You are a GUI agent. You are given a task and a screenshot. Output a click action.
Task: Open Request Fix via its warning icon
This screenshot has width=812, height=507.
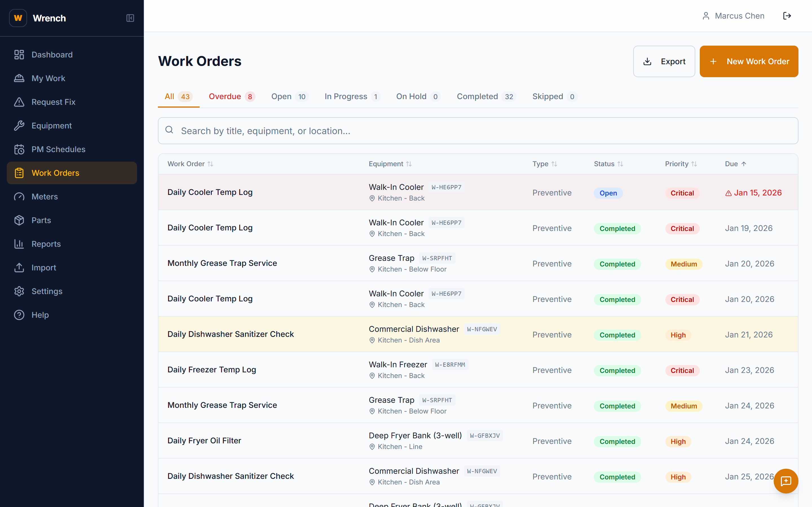[19, 102]
